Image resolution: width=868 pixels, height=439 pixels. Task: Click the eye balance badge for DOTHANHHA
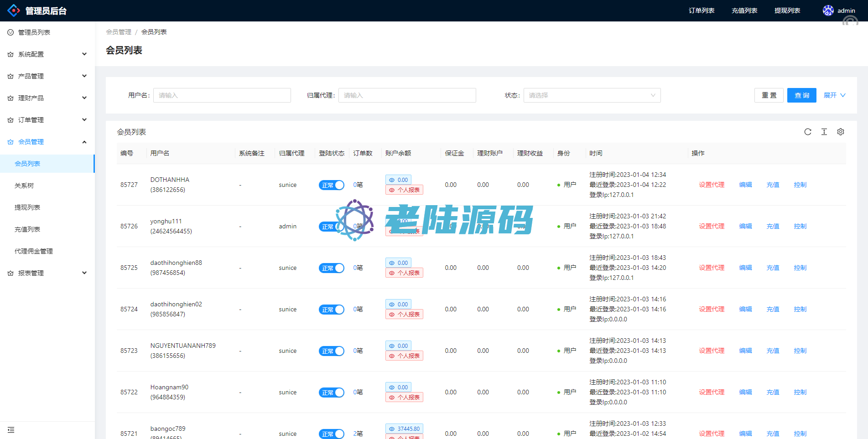coord(398,180)
